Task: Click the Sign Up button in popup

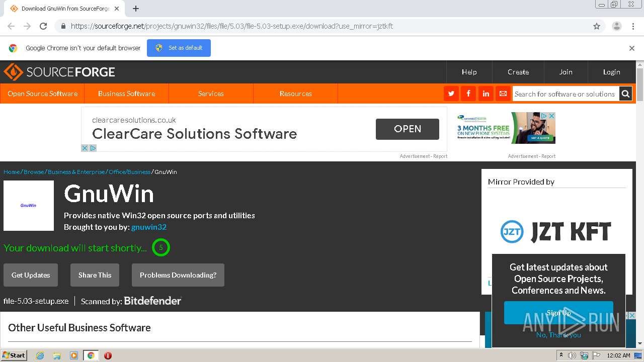Action: (558, 313)
